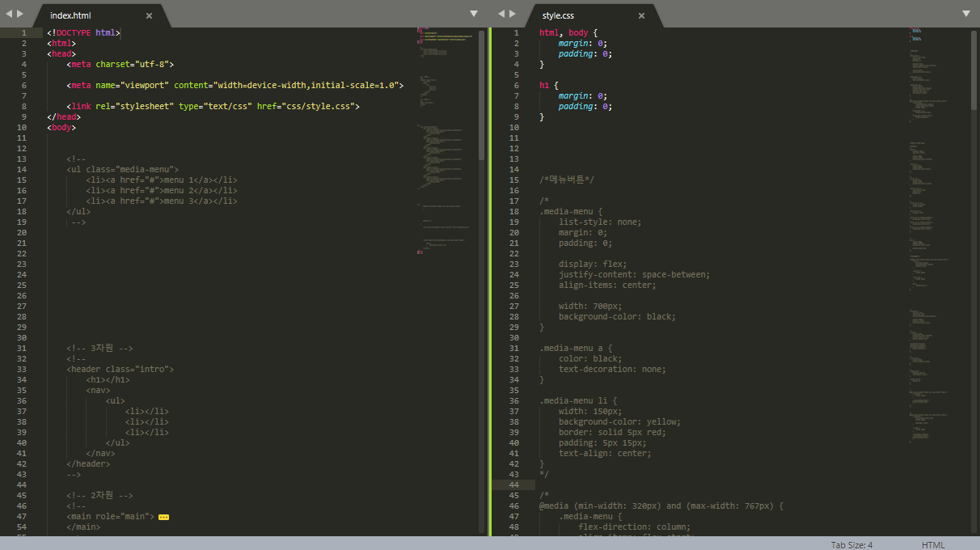Change syntax via HTML status bar label
The width and height of the screenshot is (980, 550).
coord(933,544)
